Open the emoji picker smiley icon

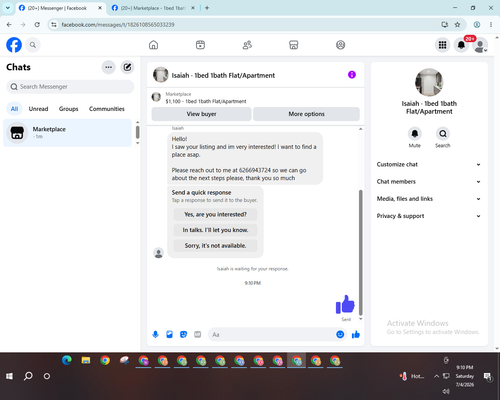(340, 334)
